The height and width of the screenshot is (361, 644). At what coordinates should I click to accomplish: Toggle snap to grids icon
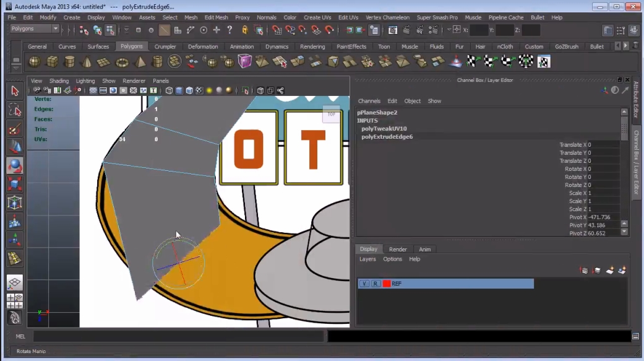tap(276, 30)
